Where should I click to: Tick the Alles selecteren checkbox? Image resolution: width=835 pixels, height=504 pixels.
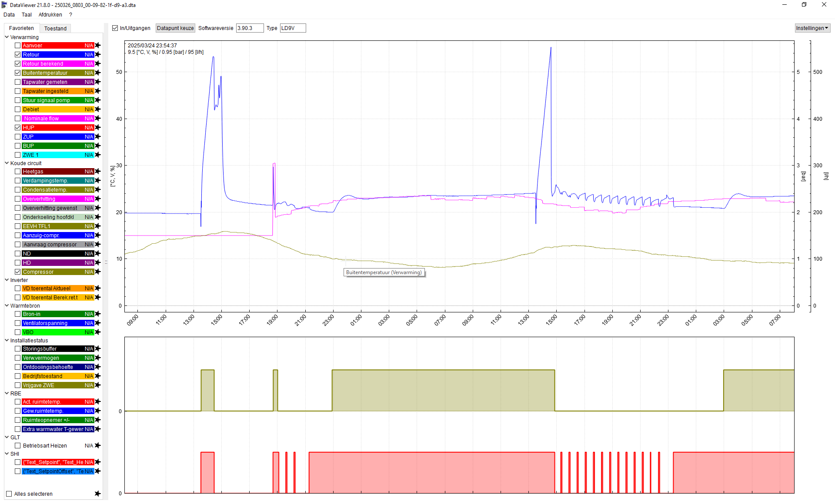click(x=9, y=494)
